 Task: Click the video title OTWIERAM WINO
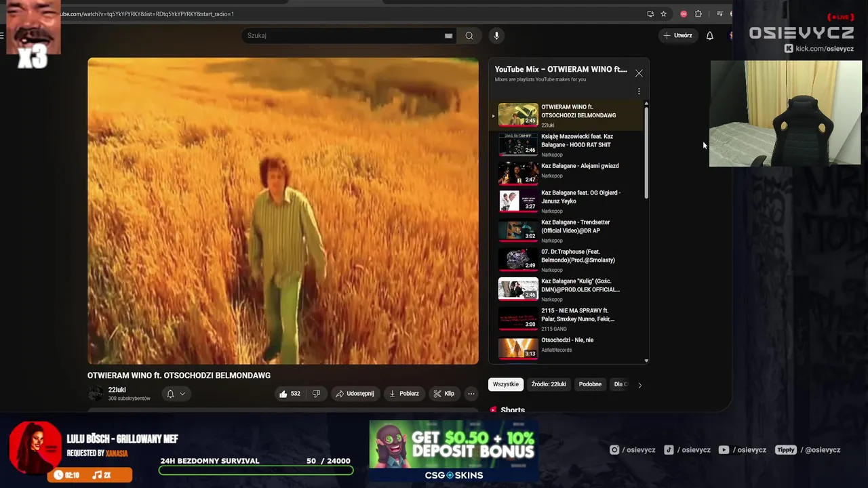[179, 375]
